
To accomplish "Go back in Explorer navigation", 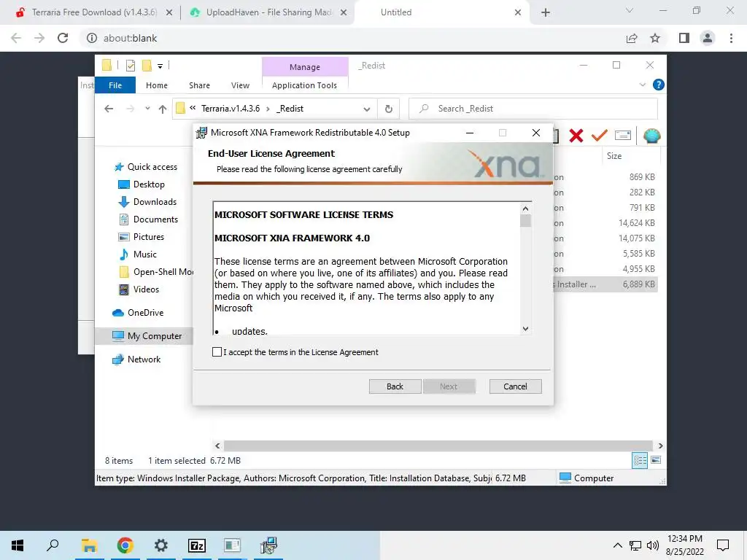I will [x=109, y=109].
